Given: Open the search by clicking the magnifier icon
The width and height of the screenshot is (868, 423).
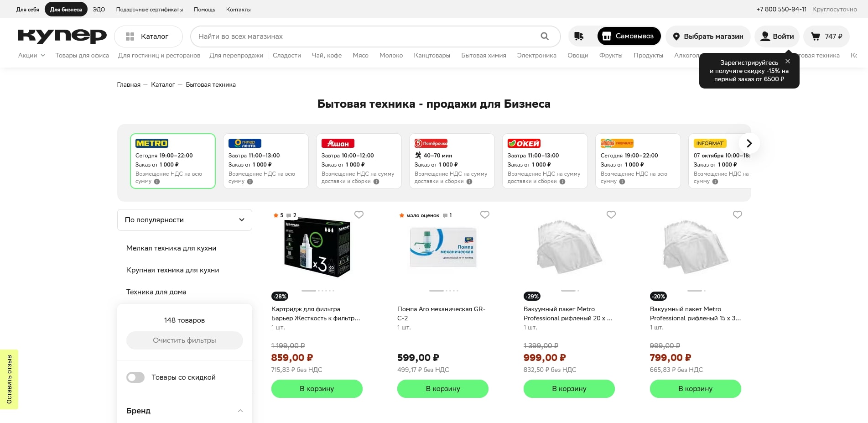Looking at the screenshot, I should pyautogui.click(x=544, y=36).
